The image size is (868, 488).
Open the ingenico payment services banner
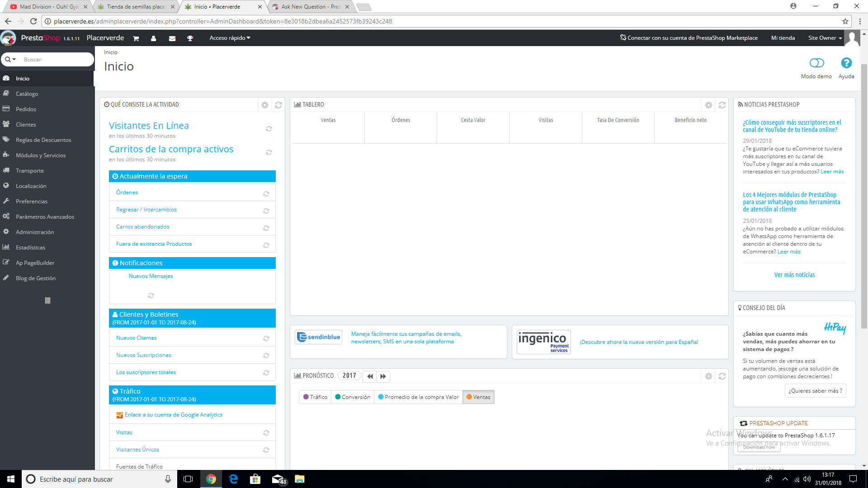(x=543, y=342)
